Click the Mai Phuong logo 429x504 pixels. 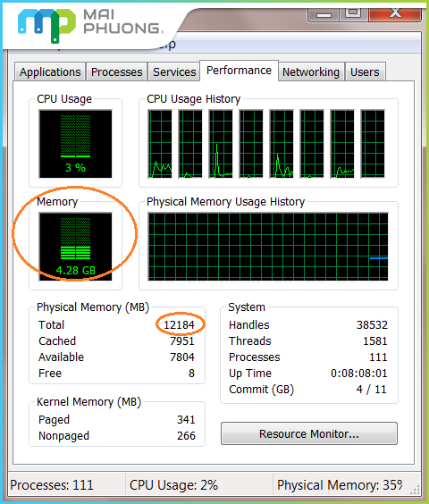[90, 26]
